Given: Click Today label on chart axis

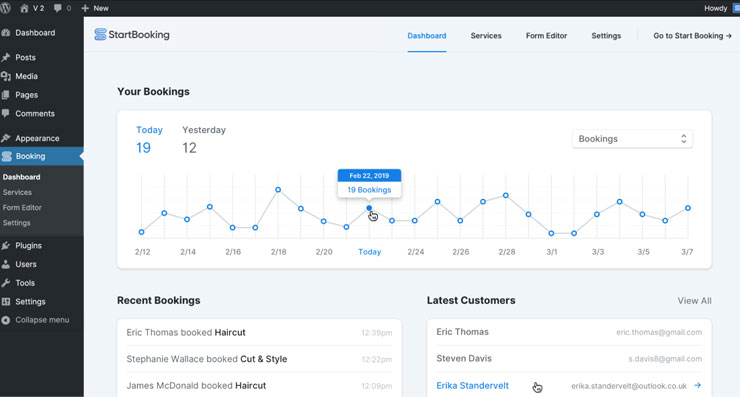Looking at the screenshot, I should 370,252.
